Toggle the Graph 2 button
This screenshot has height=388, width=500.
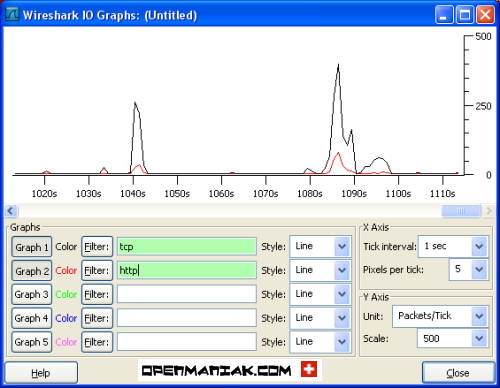coord(32,271)
